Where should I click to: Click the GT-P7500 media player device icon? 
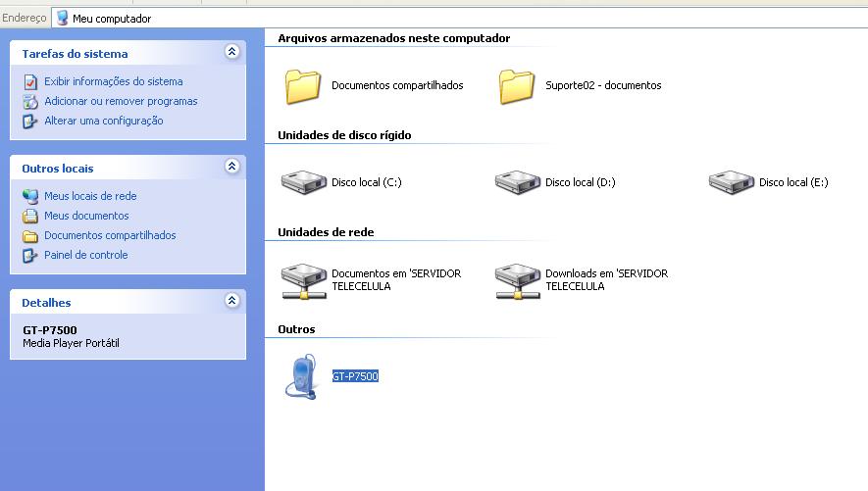click(x=302, y=376)
